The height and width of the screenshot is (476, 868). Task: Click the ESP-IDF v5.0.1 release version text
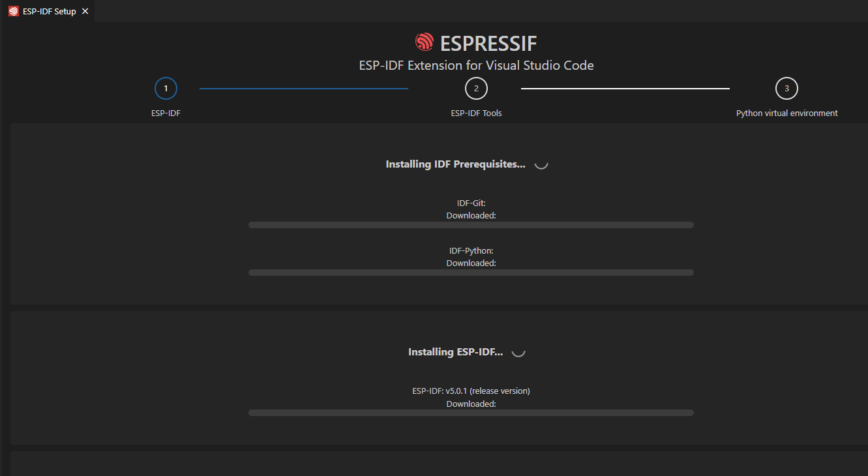coord(471,391)
